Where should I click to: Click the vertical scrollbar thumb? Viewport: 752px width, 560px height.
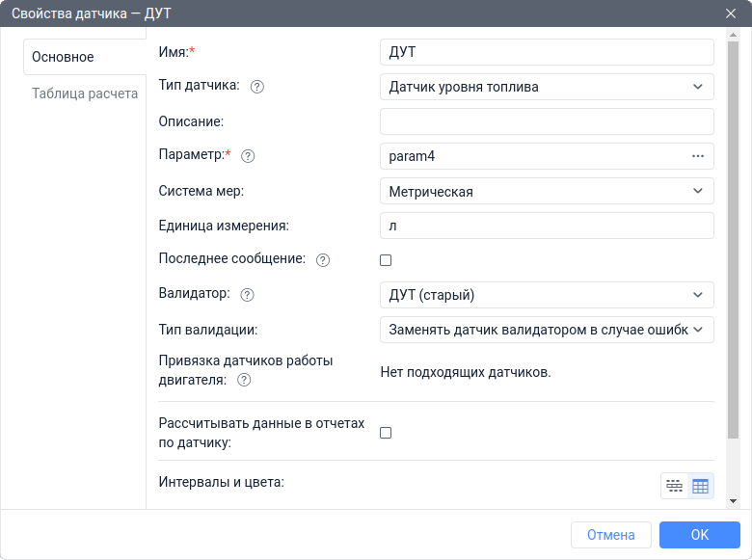pos(733,240)
